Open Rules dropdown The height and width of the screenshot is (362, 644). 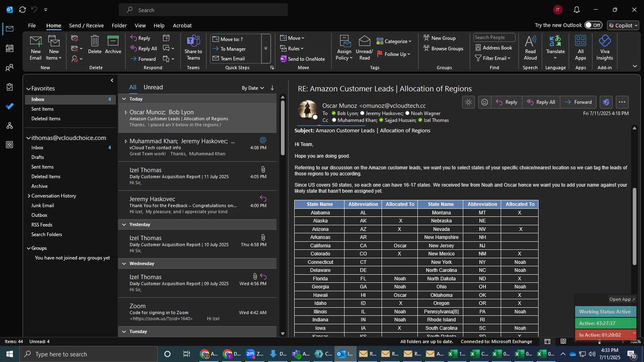pos(292,49)
